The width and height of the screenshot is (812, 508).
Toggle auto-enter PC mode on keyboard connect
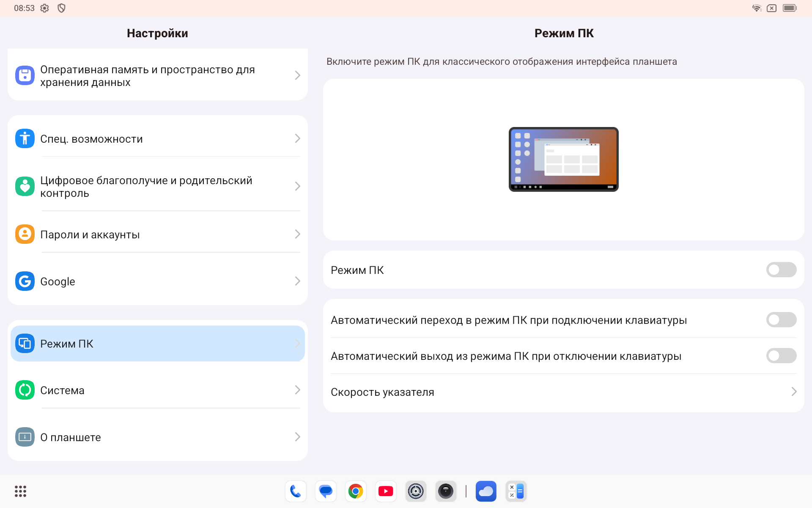(781, 320)
